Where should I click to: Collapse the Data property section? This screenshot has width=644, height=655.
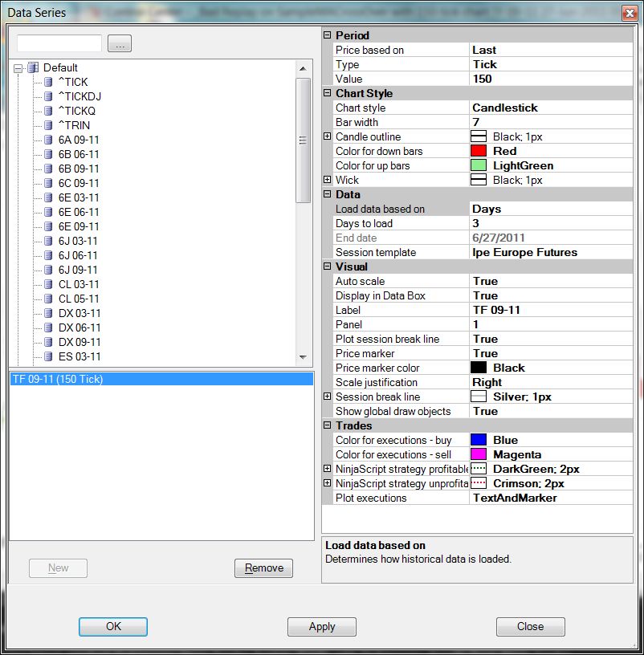[x=328, y=193]
